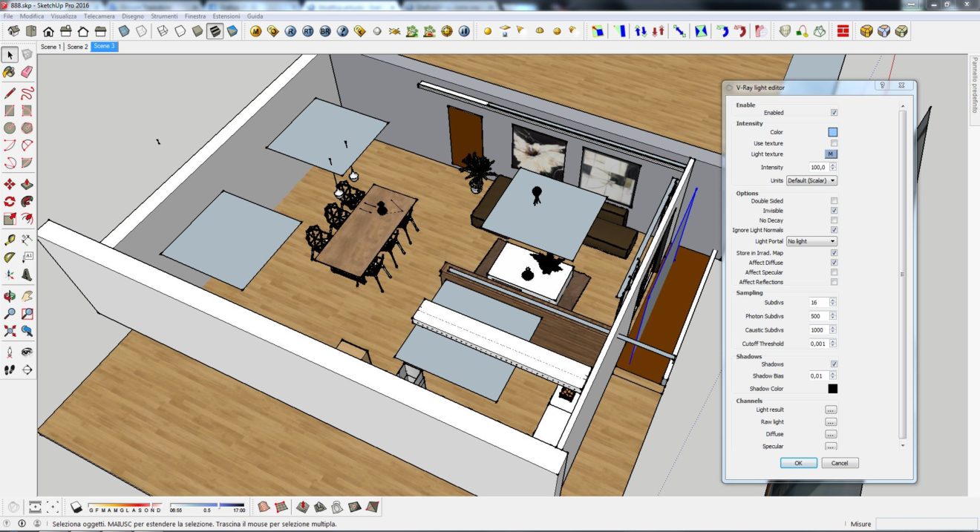This screenshot has height=532, width=980.
Task: Activate the Orbit tool
Action: [x=10, y=296]
